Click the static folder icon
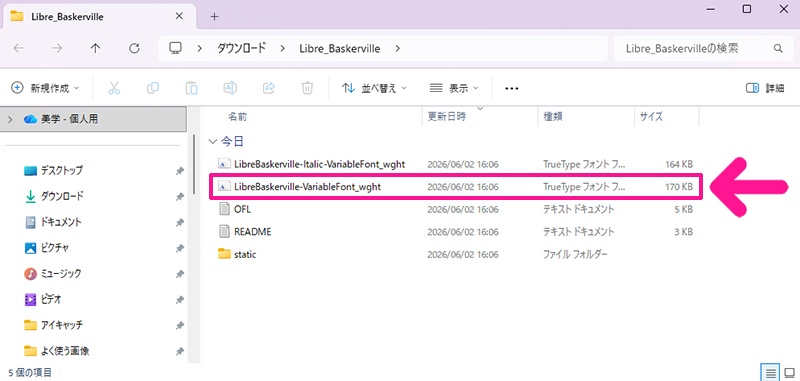This screenshot has height=381, width=800. click(x=224, y=254)
